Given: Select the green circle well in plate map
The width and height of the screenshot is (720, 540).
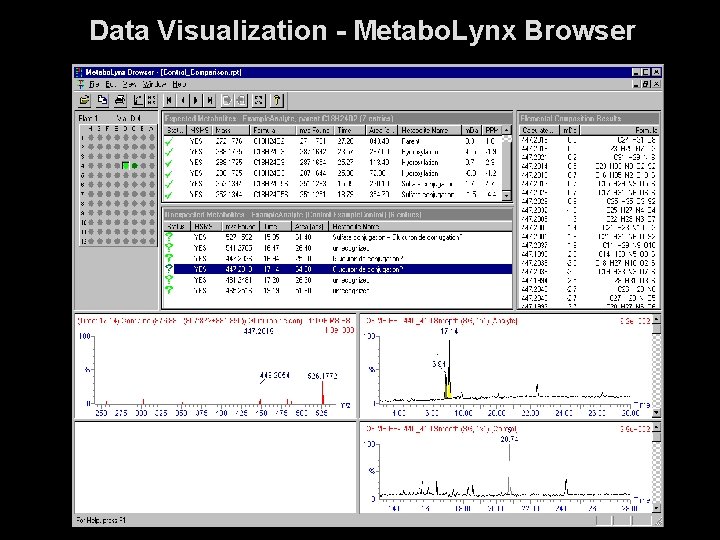Looking at the screenshot, I should tap(135, 166).
